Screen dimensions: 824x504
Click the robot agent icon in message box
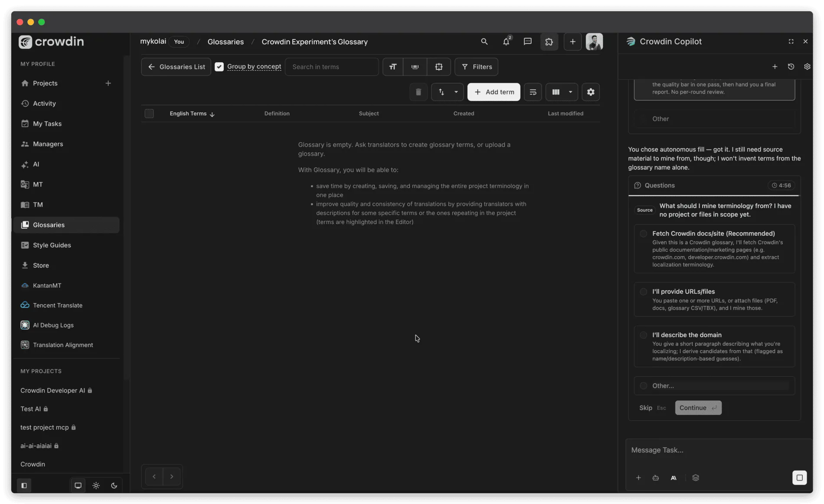(656, 478)
